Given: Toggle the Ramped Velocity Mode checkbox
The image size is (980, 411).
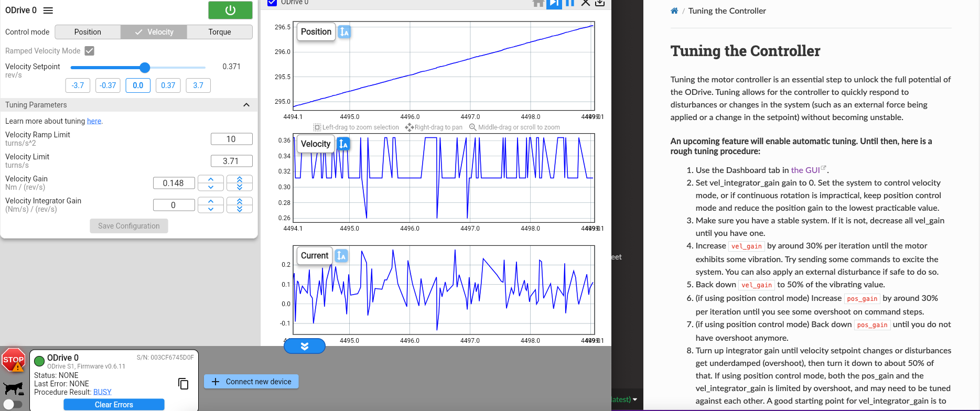Looking at the screenshot, I should (x=90, y=51).
